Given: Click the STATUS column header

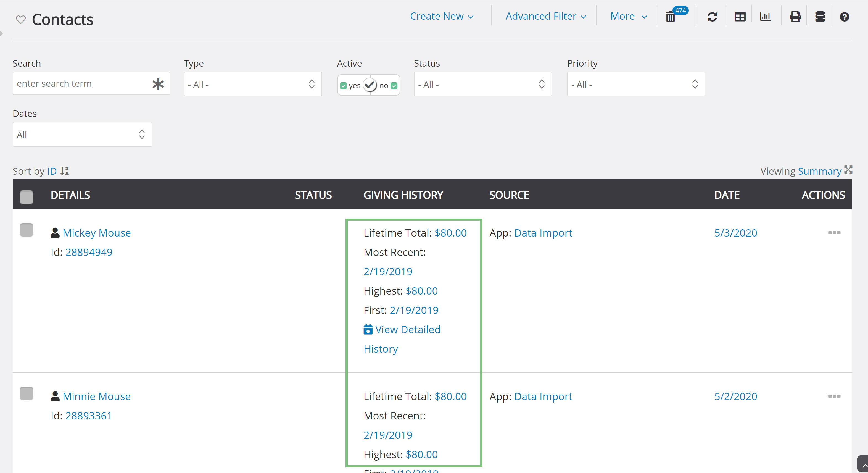Looking at the screenshot, I should tap(313, 195).
